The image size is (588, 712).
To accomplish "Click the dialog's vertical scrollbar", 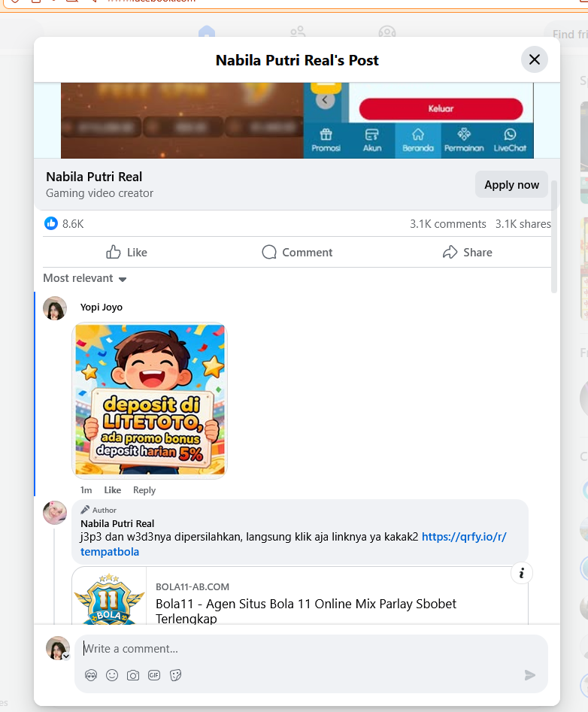I will [x=553, y=236].
